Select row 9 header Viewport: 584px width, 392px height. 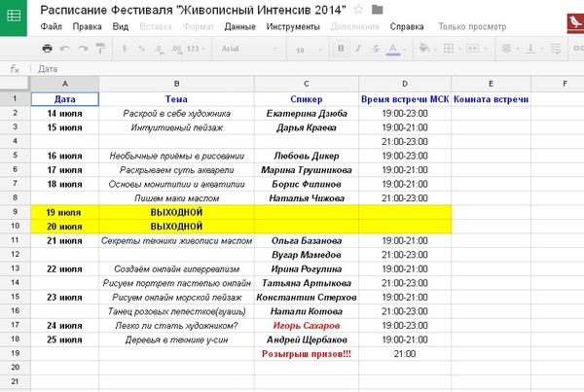[15, 212]
